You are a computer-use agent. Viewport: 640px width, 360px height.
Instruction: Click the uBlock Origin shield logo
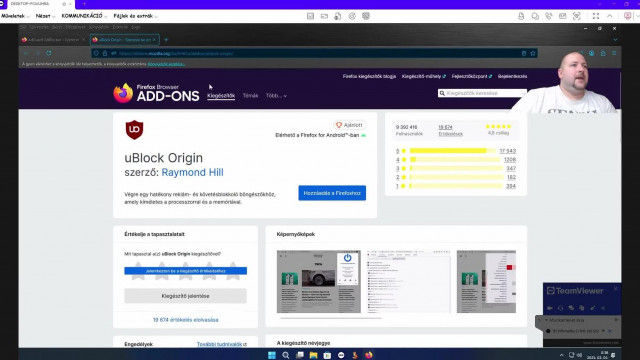[134, 130]
